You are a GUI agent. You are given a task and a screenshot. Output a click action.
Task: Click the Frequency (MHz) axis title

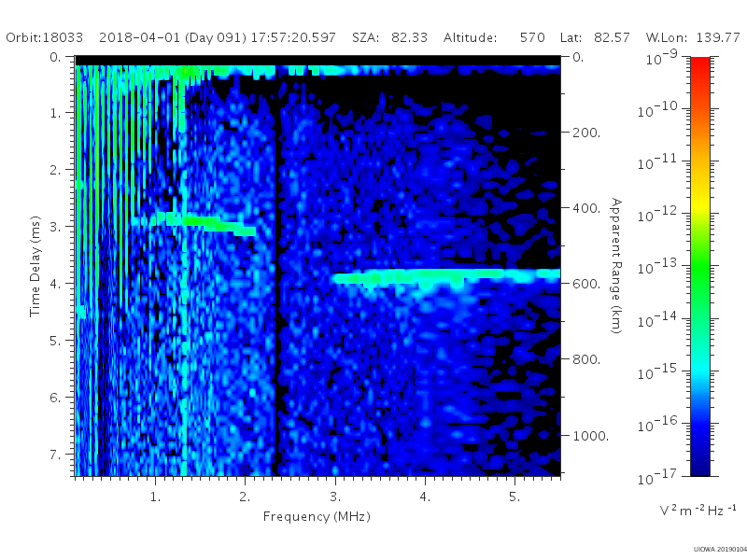click(317, 517)
